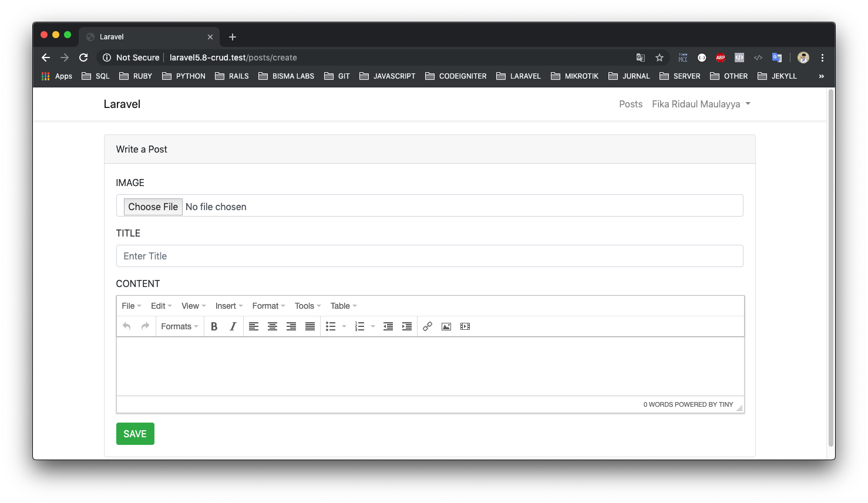This screenshot has width=868, height=503.
Task: Open the MIKROTIK bookmarks folder
Action: 575,76
